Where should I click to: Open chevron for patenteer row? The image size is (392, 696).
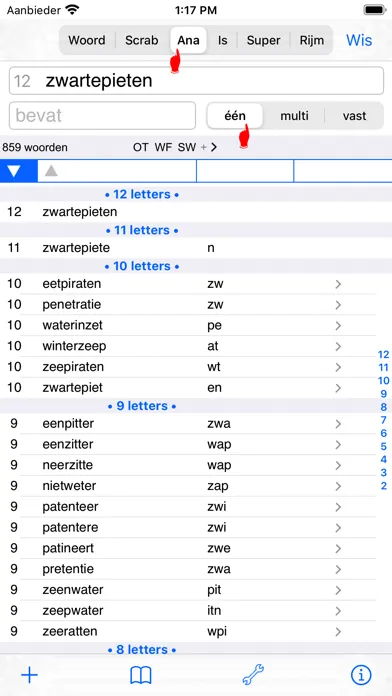pyautogui.click(x=338, y=507)
